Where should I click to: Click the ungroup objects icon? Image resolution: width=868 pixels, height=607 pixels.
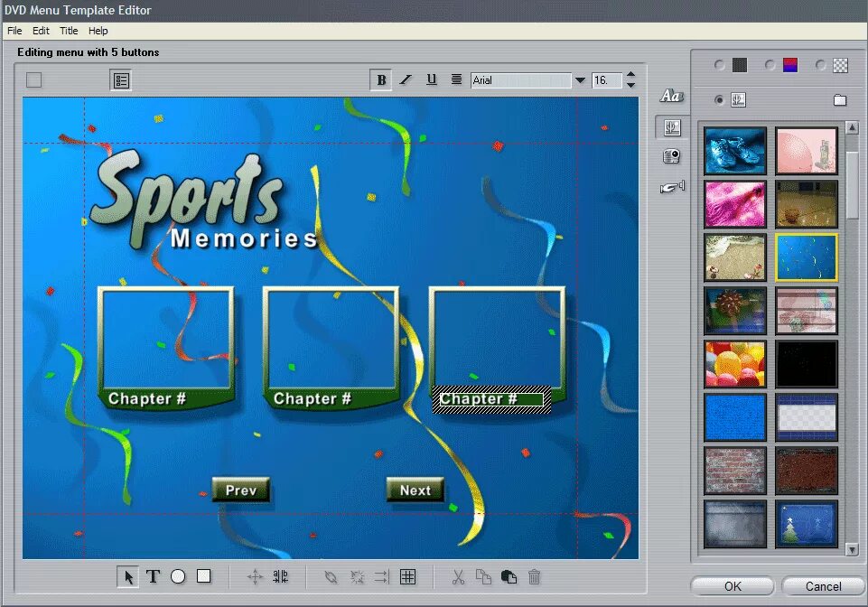357,577
